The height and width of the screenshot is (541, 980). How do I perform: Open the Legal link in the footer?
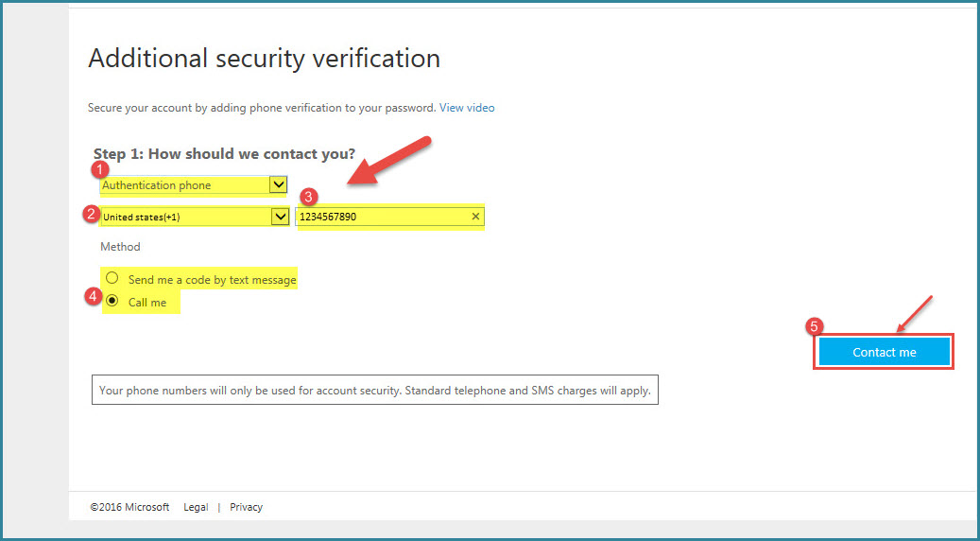coord(196,507)
